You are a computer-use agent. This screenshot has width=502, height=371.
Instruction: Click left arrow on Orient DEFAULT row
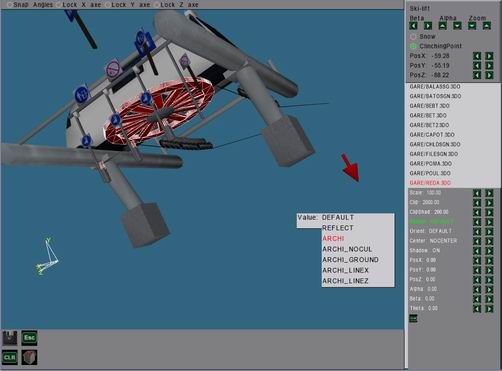(477, 231)
